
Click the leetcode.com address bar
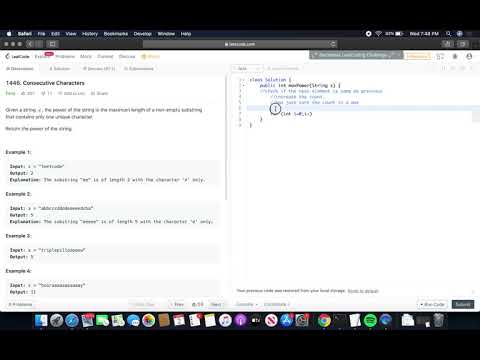click(240, 44)
